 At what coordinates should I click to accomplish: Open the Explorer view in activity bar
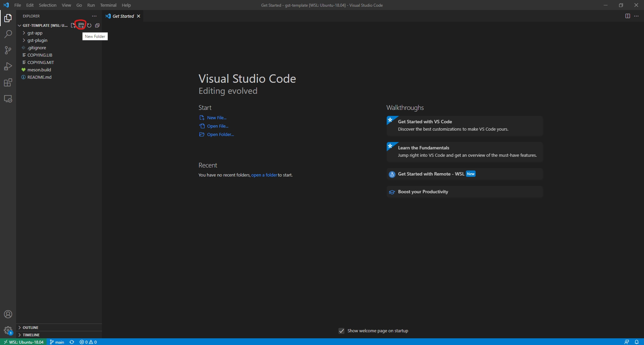pyautogui.click(x=8, y=18)
